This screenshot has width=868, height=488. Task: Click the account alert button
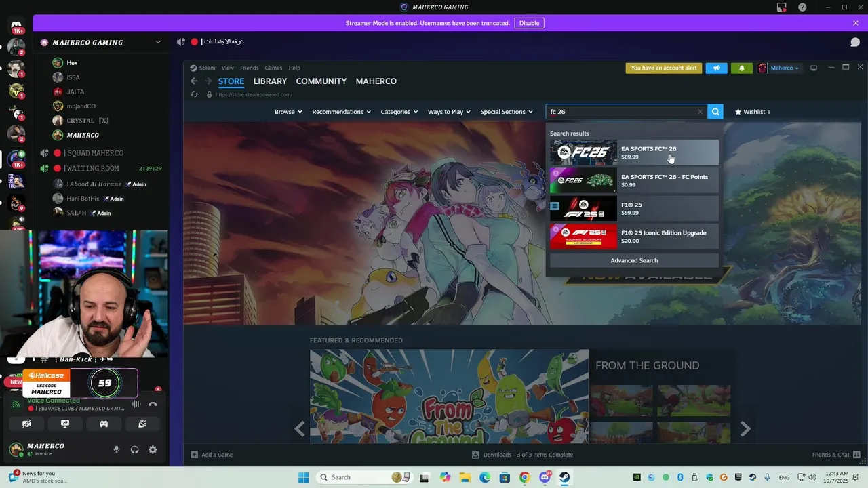(664, 68)
